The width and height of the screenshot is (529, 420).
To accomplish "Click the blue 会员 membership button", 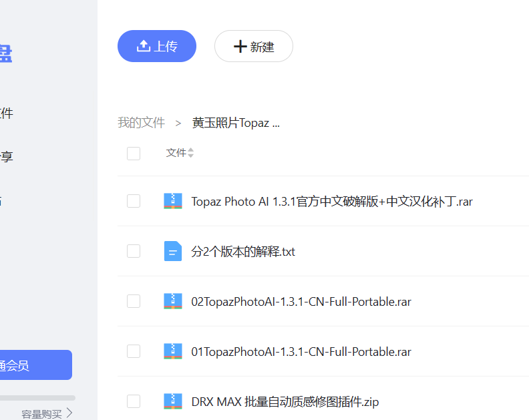I will (x=36, y=365).
